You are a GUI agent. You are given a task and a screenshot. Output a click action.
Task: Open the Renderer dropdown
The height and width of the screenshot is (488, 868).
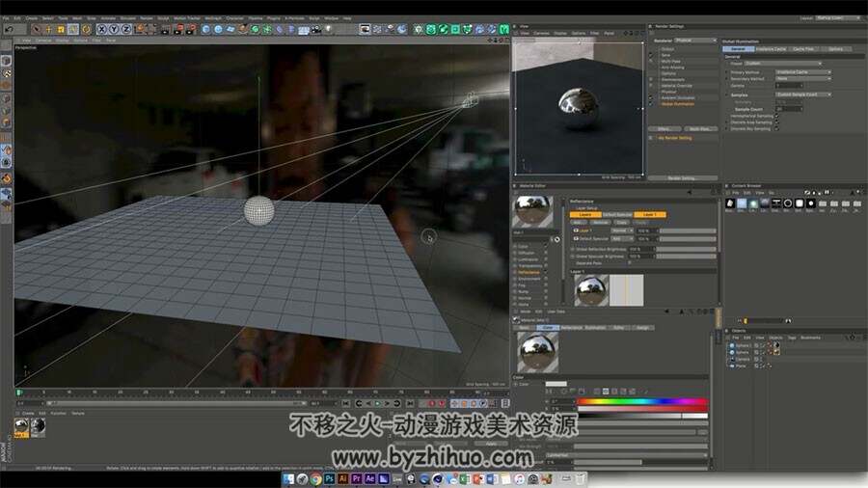click(695, 41)
